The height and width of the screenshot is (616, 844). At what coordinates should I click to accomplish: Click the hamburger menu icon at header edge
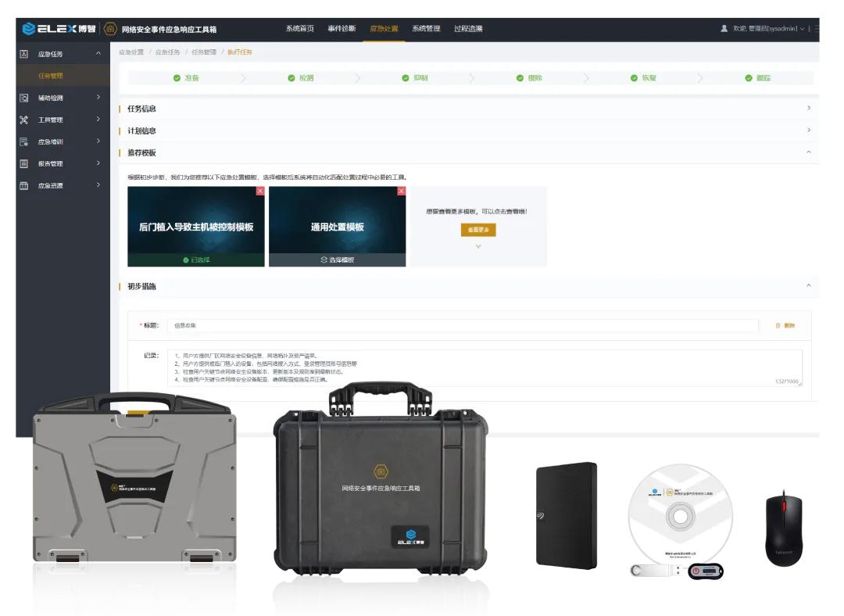click(x=817, y=29)
